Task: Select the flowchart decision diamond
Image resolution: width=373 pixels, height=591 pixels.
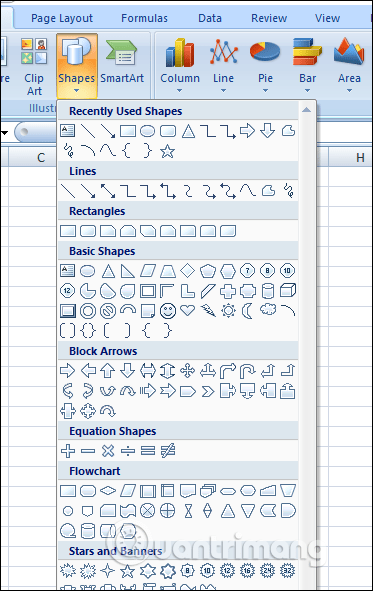Action: (x=108, y=490)
